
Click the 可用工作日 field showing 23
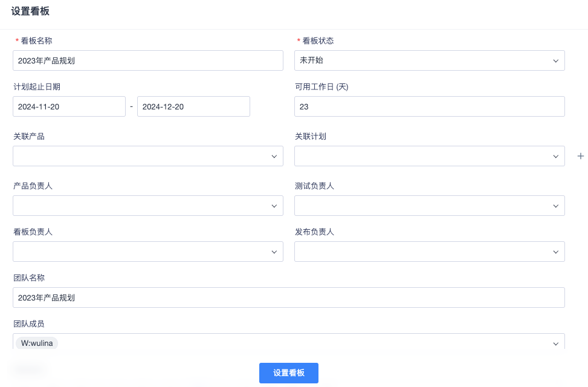[430, 106]
